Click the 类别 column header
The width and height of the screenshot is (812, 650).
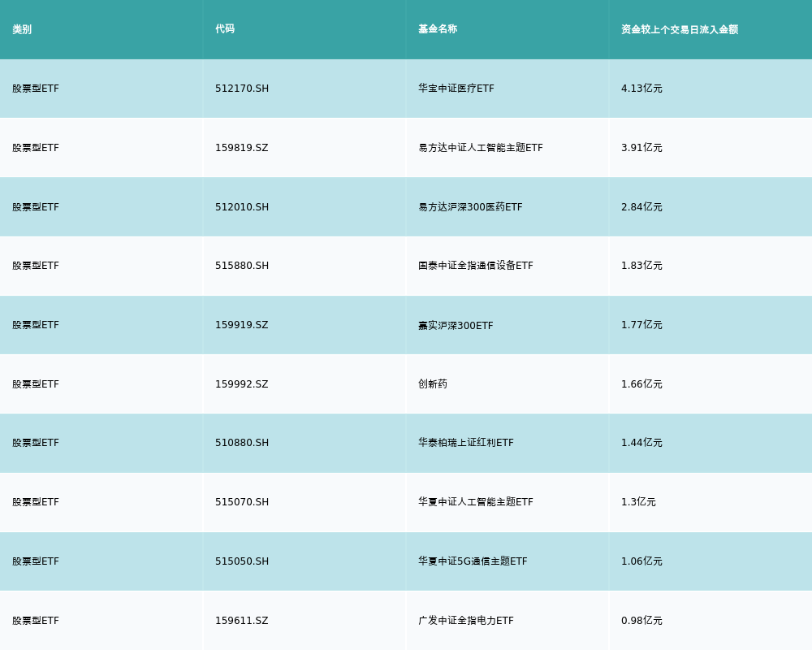click(x=22, y=29)
